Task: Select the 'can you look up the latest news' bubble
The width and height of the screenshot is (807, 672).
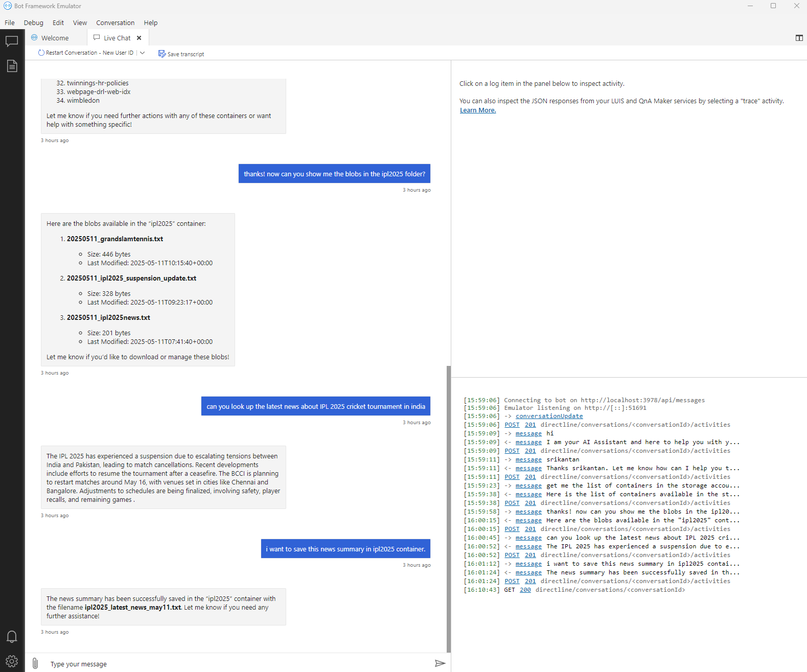Action: pyautogui.click(x=316, y=406)
